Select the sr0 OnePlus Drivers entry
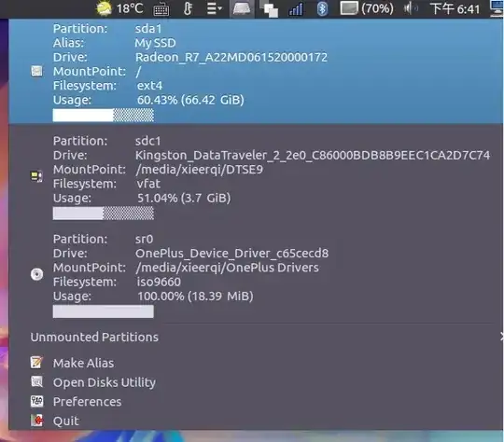 256,275
